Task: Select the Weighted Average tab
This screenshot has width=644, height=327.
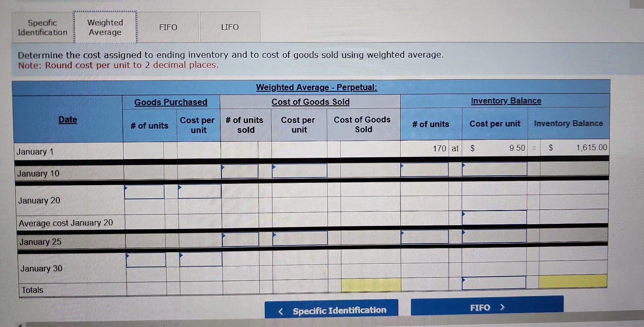Action: click(x=105, y=27)
